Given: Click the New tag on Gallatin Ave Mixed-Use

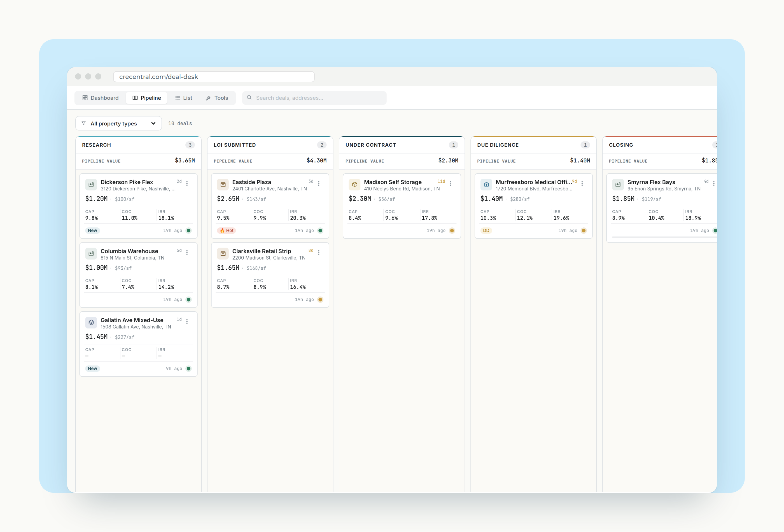Looking at the screenshot, I should [92, 368].
